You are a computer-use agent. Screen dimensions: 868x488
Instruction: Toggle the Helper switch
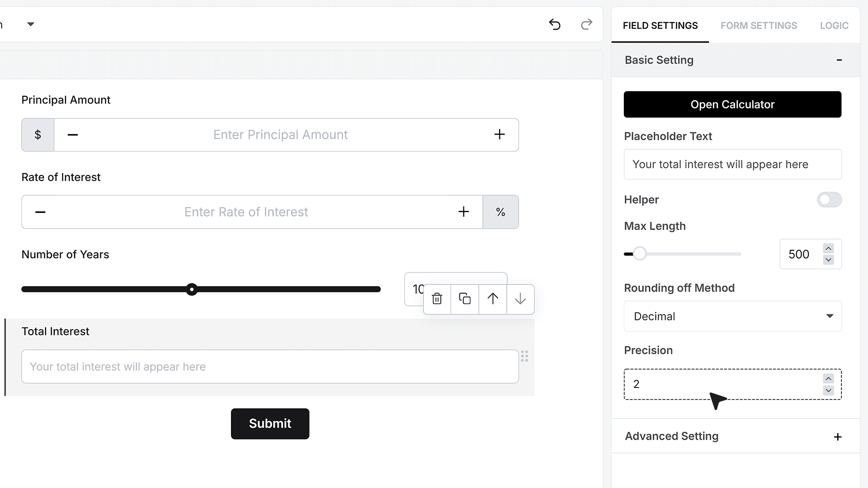coord(829,200)
